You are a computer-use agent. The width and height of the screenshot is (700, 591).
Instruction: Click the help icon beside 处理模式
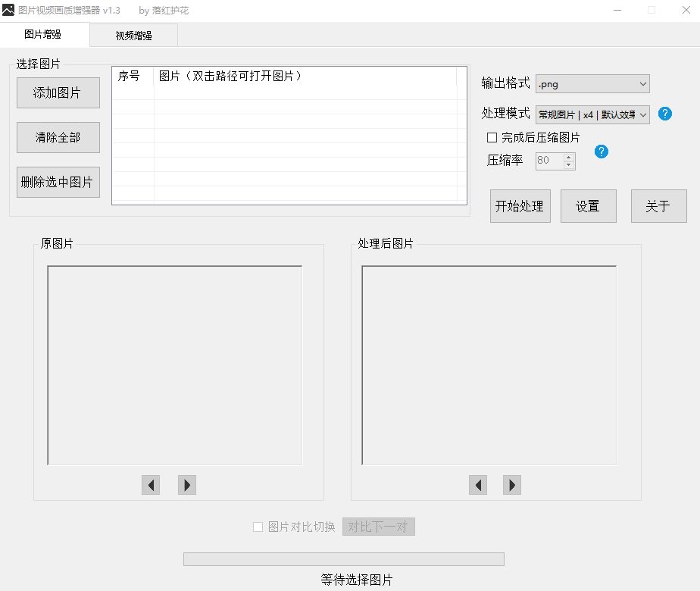[x=664, y=114]
